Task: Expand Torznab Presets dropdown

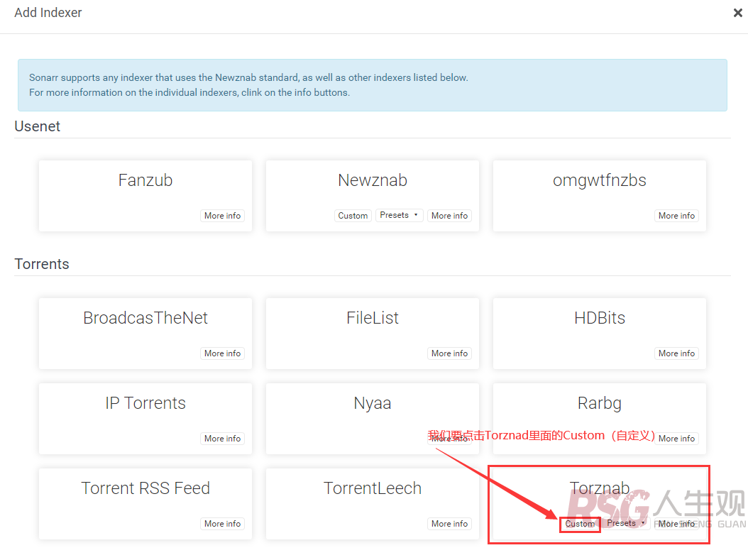Action: [x=626, y=523]
